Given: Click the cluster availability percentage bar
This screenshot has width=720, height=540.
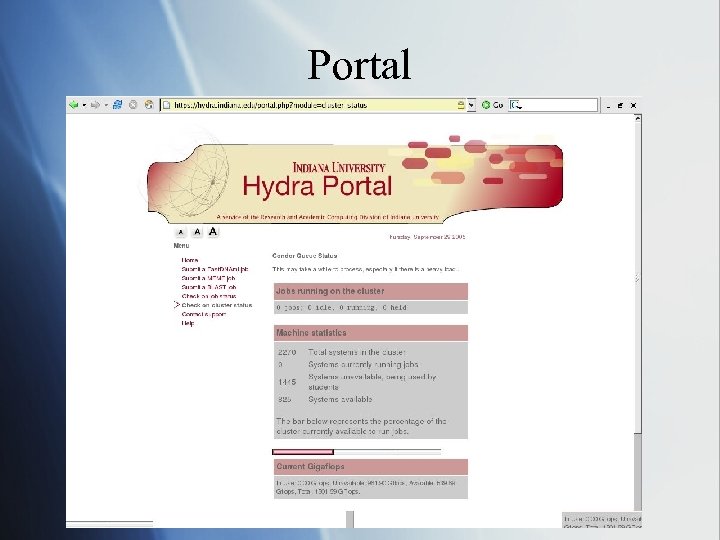Looking at the screenshot, I should pyautogui.click(x=356, y=452).
